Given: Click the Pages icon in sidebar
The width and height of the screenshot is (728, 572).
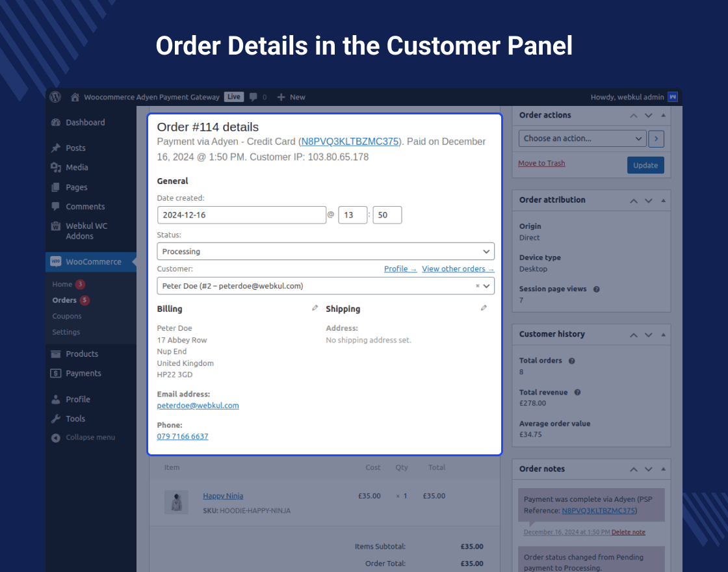Looking at the screenshot, I should pos(56,187).
